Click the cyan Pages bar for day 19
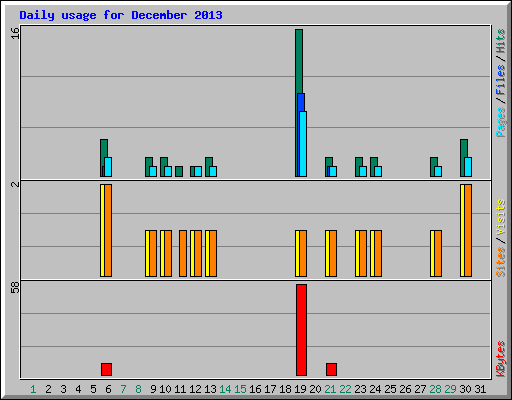Screen dimensions: 512x400 click(x=303, y=144)
